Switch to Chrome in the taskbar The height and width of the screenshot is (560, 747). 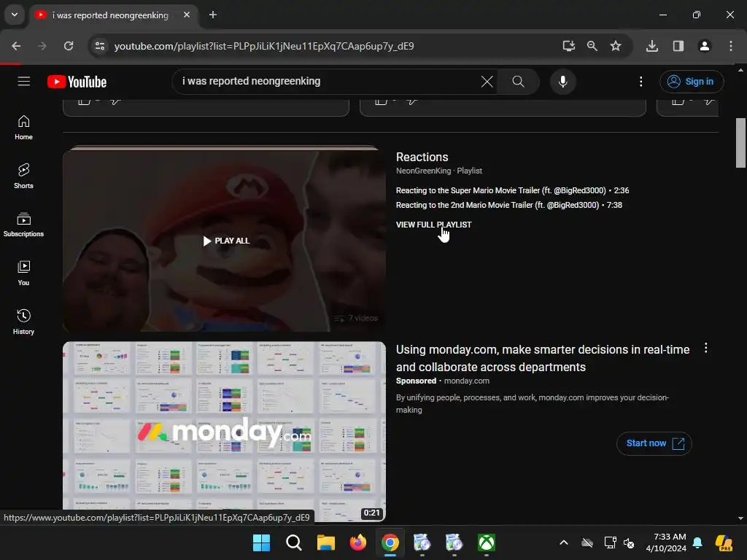coord(390,542)
